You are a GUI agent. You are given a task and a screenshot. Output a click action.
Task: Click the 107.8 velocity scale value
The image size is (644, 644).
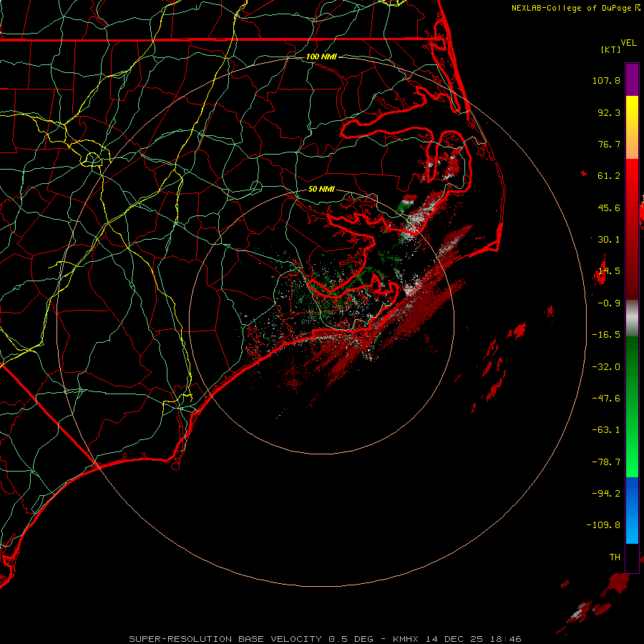point(606,80)
